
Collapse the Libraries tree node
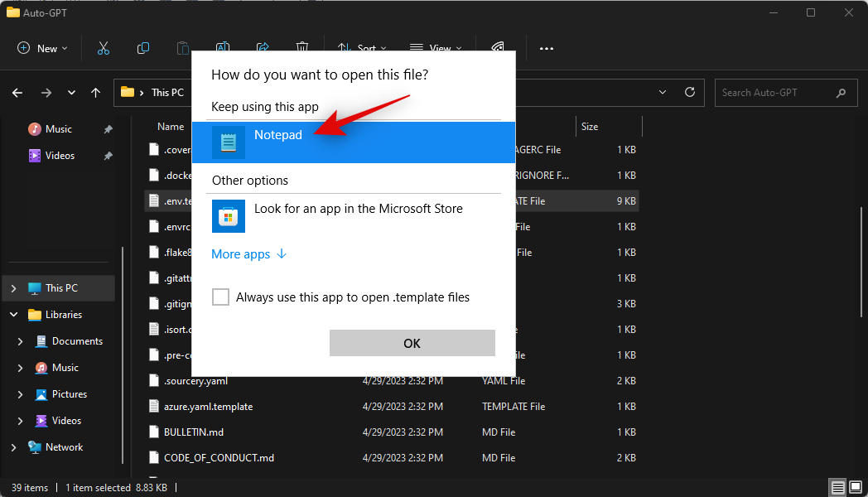(x=14, y=315)
